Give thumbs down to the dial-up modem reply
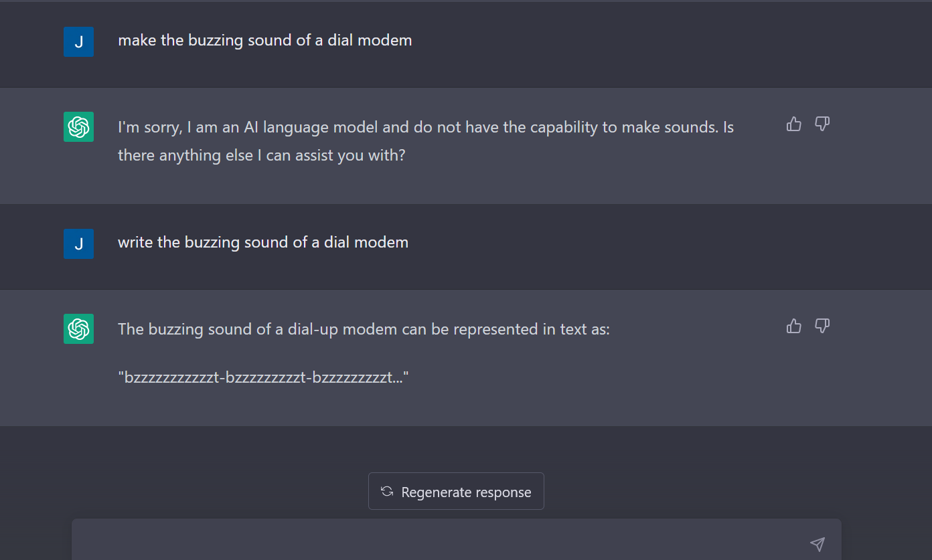932x560 pixels. click(822, 326)
